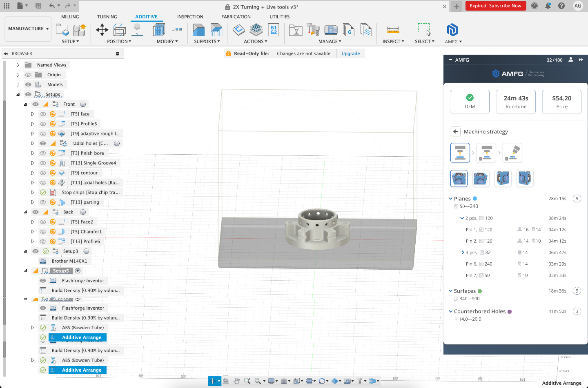The image size is (588, 388).
Task: Toggle visibility of the Back setup
Action: (x=36, y=212)
